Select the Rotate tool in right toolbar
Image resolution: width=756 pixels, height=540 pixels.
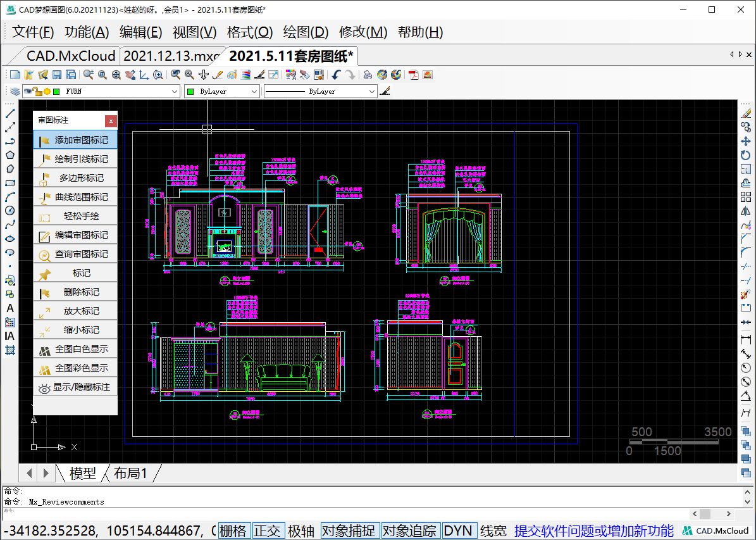point(746,155)
